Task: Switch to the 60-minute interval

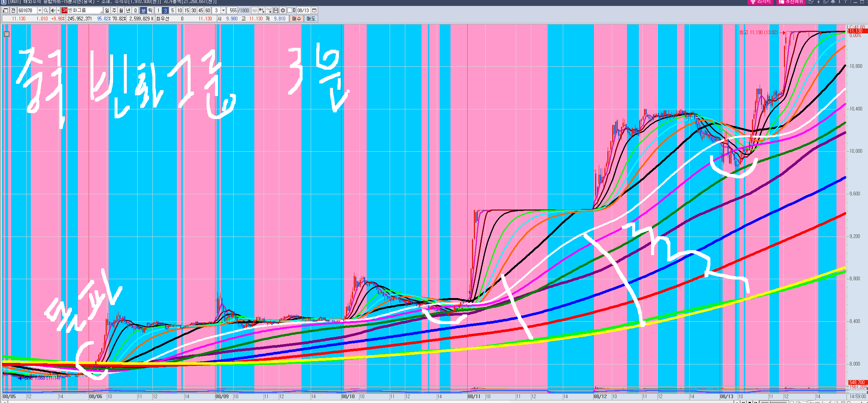Action: (x=208, y=10)
